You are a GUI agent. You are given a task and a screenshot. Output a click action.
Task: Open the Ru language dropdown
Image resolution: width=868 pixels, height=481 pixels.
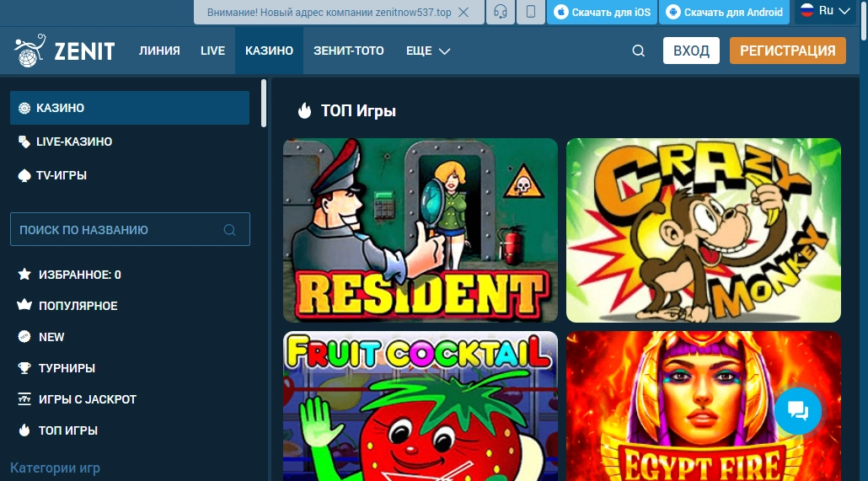[825, 11]
